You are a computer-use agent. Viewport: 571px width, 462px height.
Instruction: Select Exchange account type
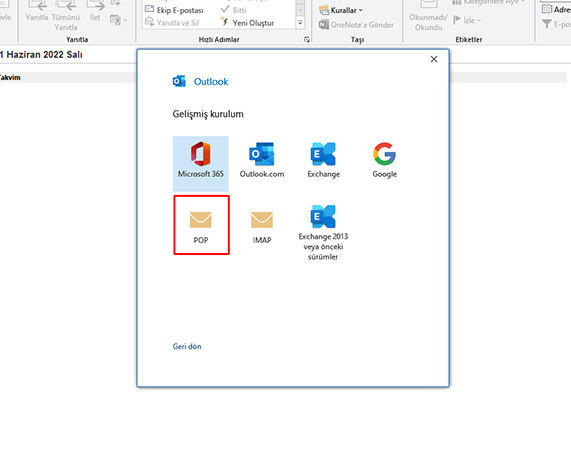[x=323, y=160]
